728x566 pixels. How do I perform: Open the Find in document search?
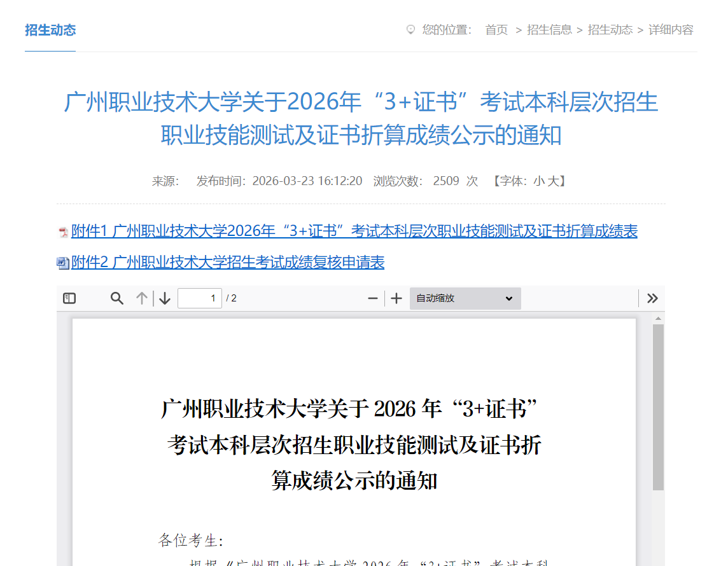click(117, 298)
